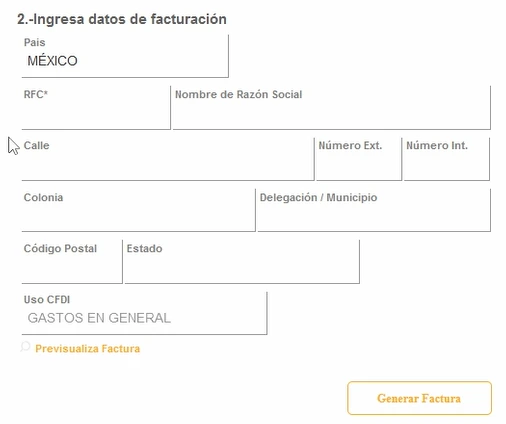
Task: Click the Generar Factura button
Action: point(419,398)
